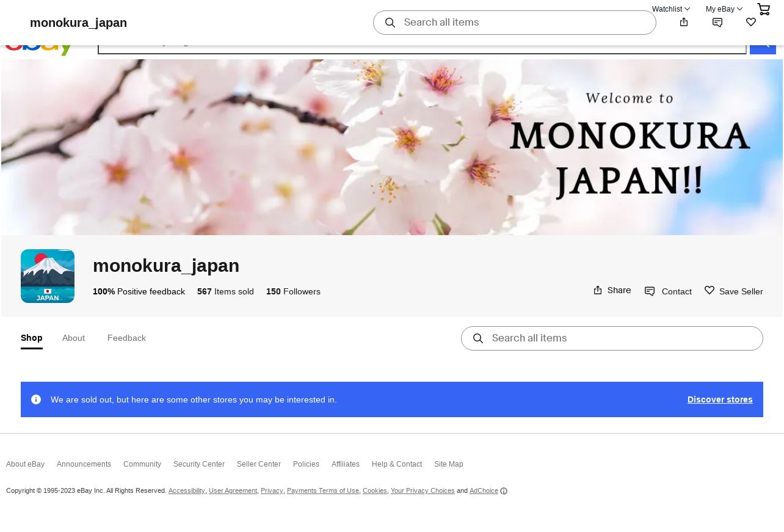
Task: Click the large monokura_japan store name heading
Action: coord(166,266)
